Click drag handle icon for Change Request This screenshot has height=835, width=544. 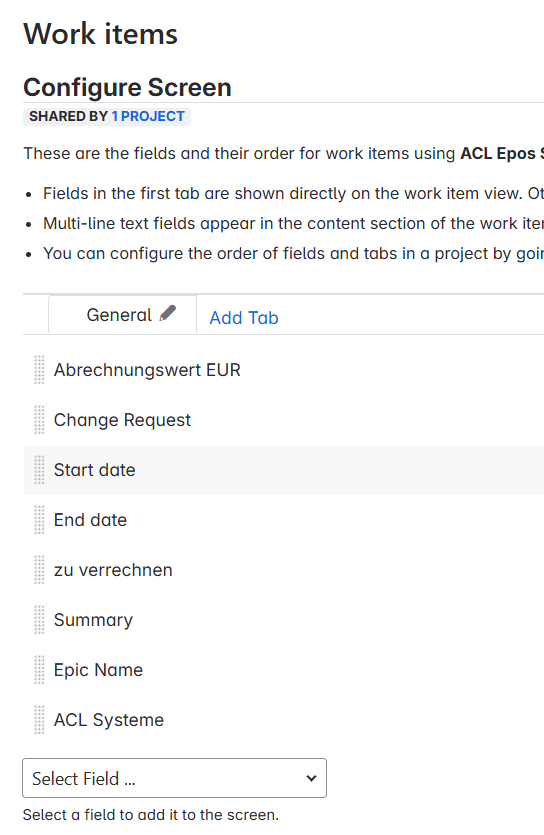pyautogui.click(x=39, y=420)
